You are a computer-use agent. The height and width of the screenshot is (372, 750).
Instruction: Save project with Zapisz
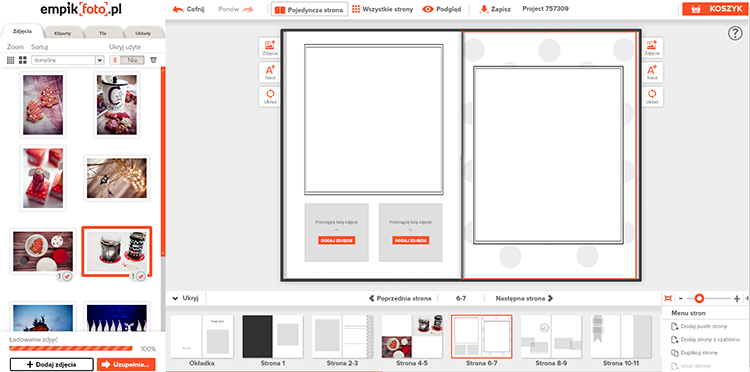tap(496, 9)
